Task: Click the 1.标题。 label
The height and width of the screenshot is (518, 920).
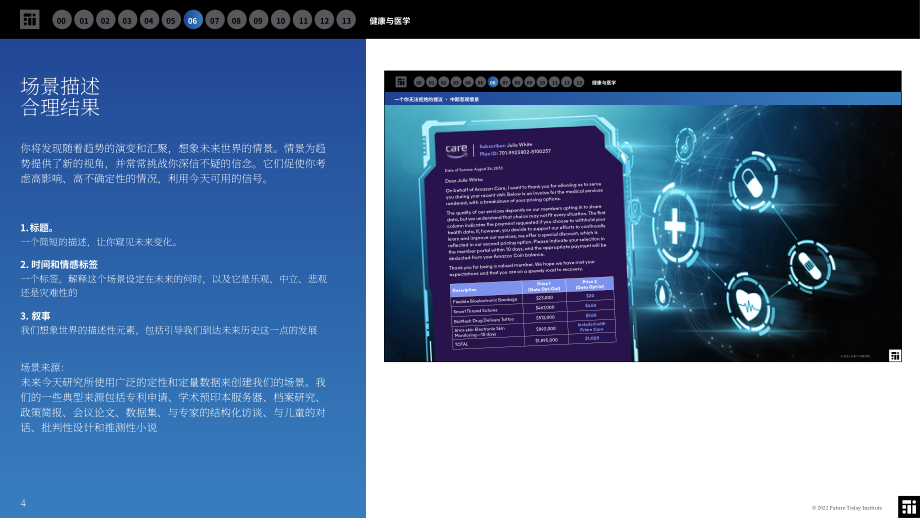Action: (x=38, y=228)
